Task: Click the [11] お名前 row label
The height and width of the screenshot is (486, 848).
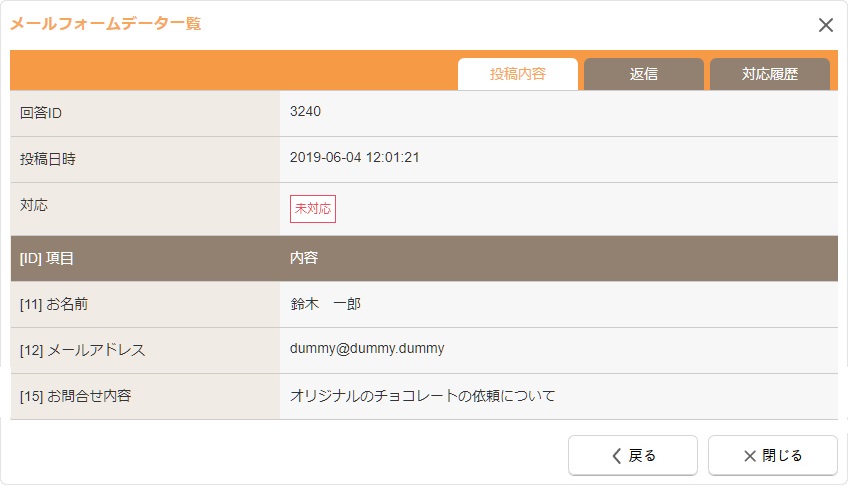Action: click(x=61, y=304)
